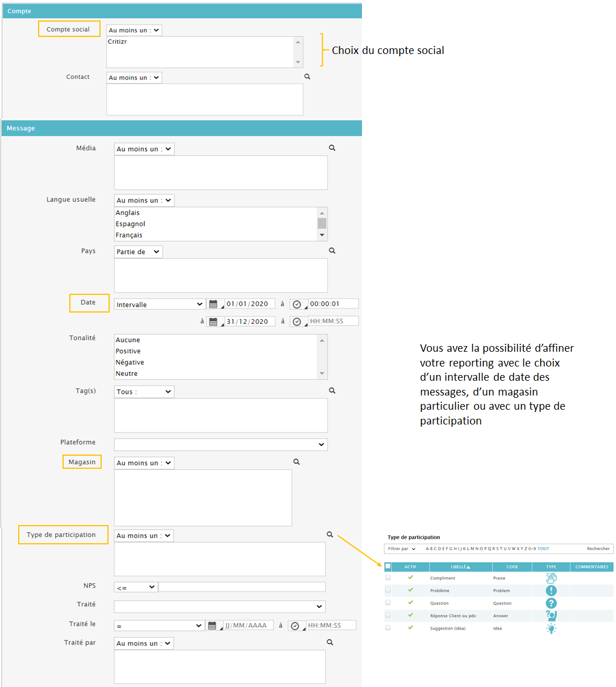Click the search magnifier beside Contact field

[x=307, y=77]
